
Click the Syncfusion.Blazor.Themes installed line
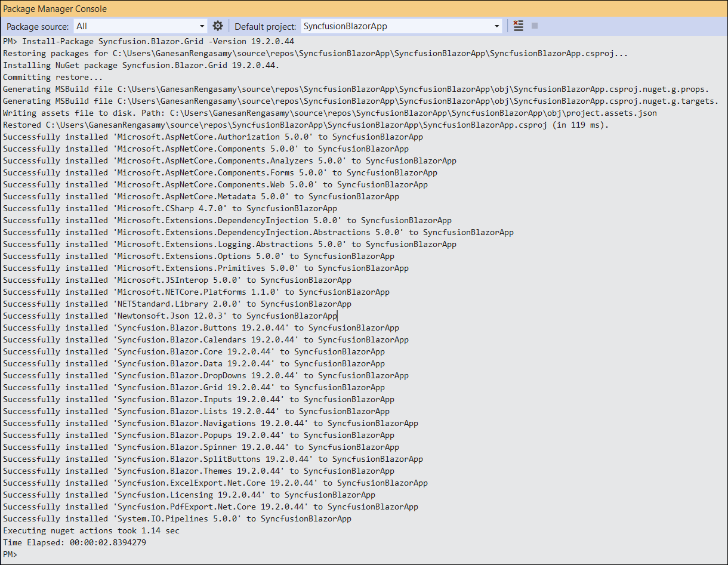click(199, 471)
